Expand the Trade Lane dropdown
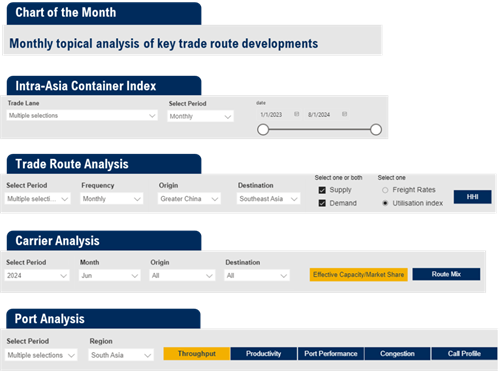Screen dimensions: 500x371 pyautogui.click(x=82, y=116)
